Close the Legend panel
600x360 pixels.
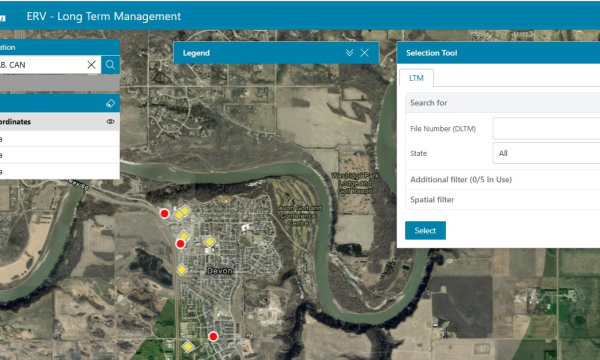pyautogui.click(x=364, y=53)
